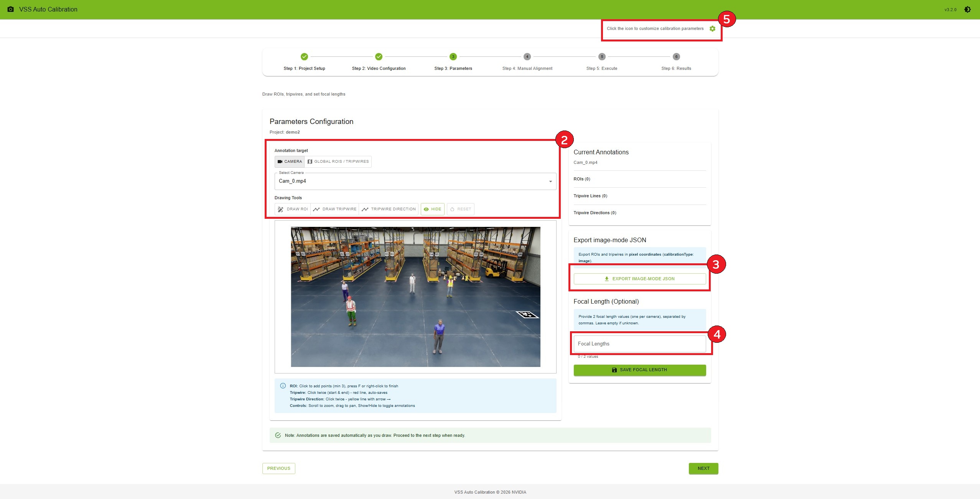Proceed with the Next button

click(703, 468)
